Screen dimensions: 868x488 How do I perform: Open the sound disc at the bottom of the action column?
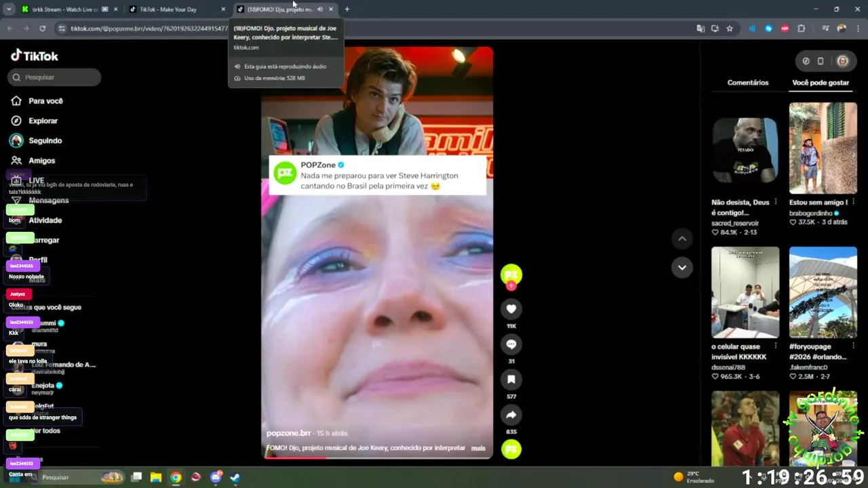511,449
